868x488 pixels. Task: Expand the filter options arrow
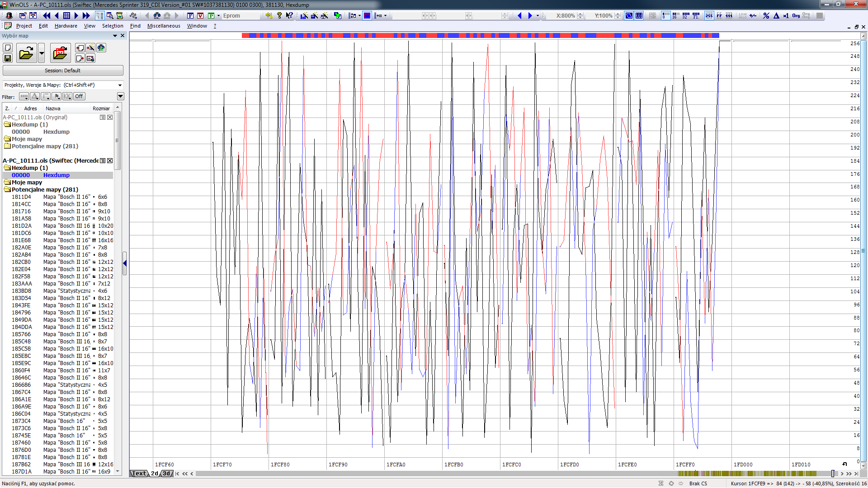point(120,96)
